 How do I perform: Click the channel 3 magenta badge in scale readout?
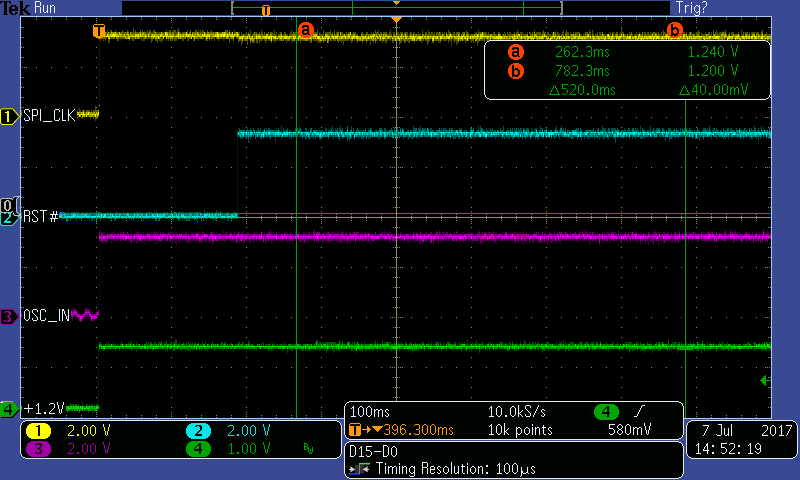[x=39, y=449]
